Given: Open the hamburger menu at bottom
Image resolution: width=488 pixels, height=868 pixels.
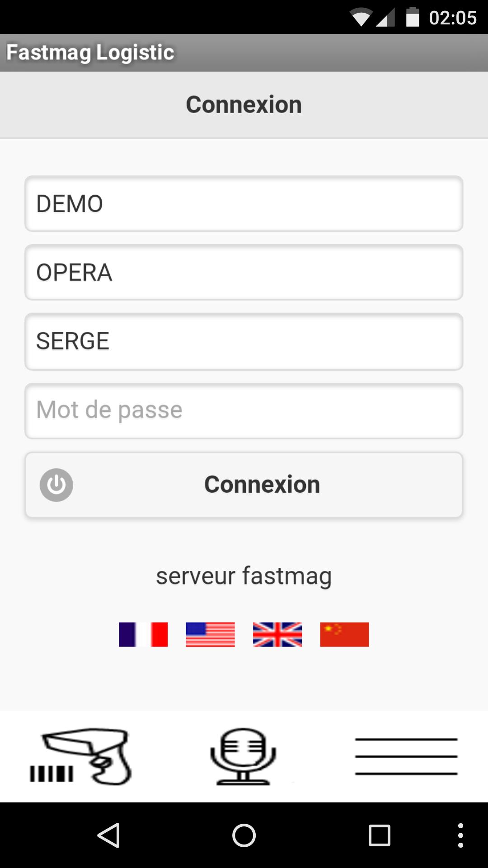Looking at the screenshot, I should coord(406,756).
